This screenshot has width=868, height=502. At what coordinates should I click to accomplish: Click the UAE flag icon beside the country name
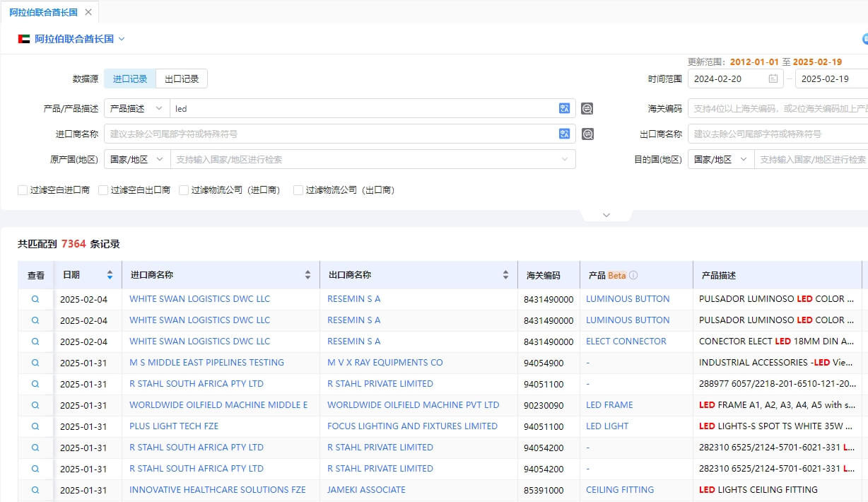[x=24, y=39]
